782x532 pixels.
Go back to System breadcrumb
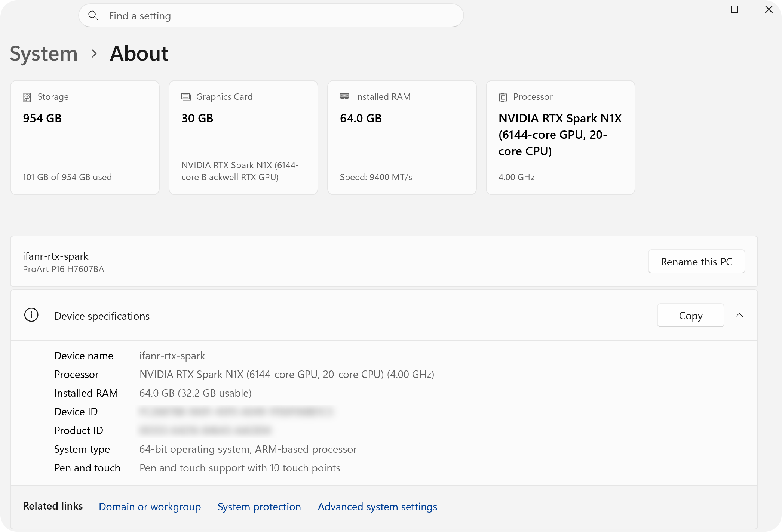[44, 53]
